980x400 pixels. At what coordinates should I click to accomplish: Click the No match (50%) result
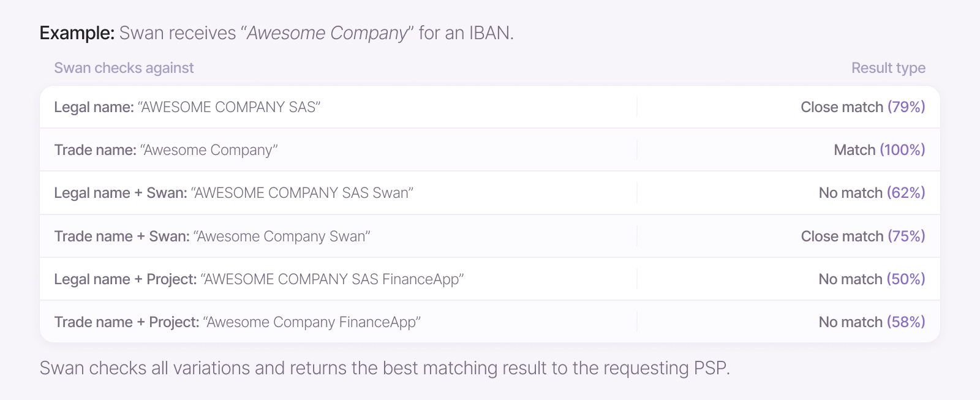tap(872, 279)
